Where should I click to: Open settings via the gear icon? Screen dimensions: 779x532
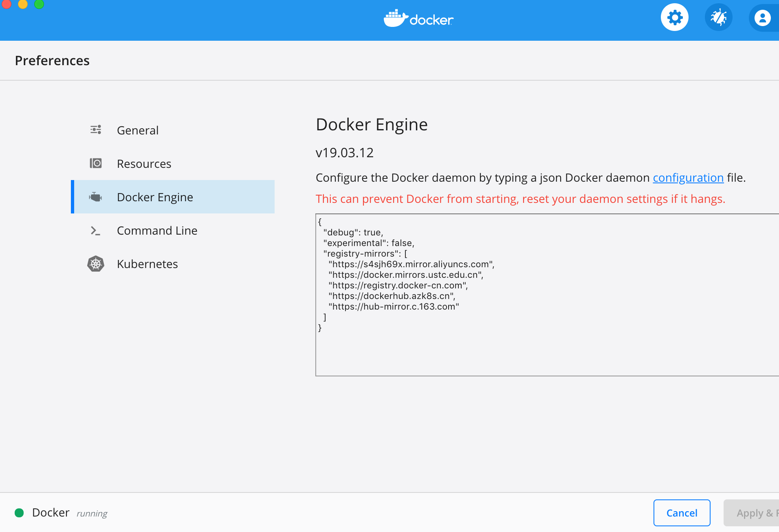675,18
